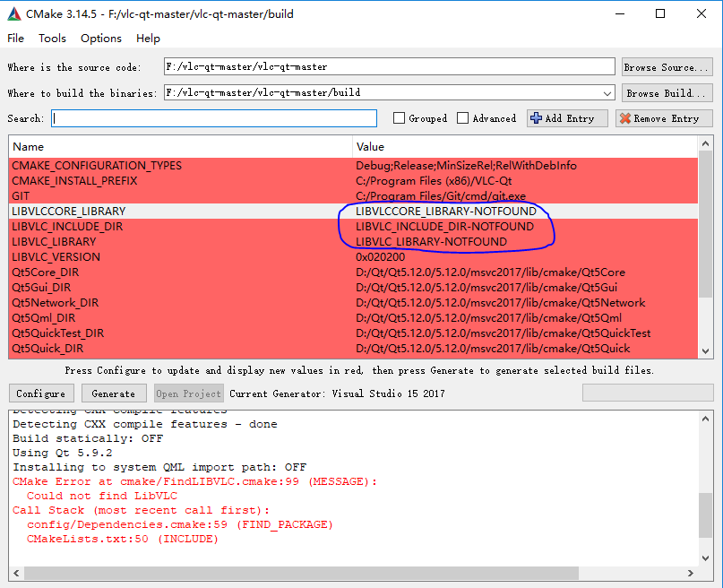
Task: Select the Qt5QuickTest_DIR entry name
Action: click(x=58, y=333)
